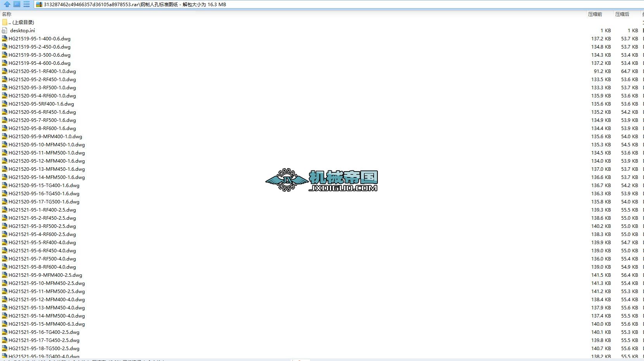
Task: Click the DWG icon of HG21520-95-13-MFM450-1.6.dwg
Action: tap(5, 169)
